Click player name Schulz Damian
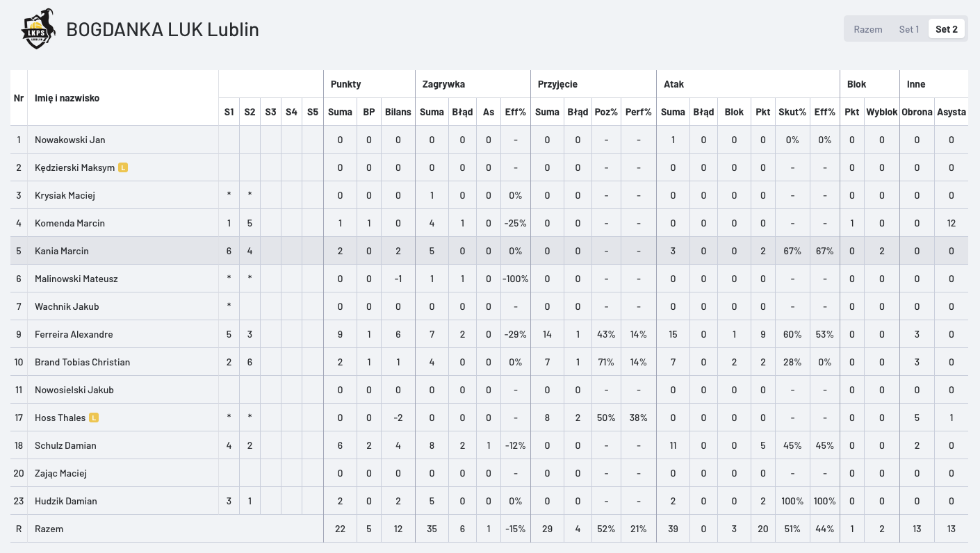The height and width of the screenshot is (553, 980). [x=65, y=445]
